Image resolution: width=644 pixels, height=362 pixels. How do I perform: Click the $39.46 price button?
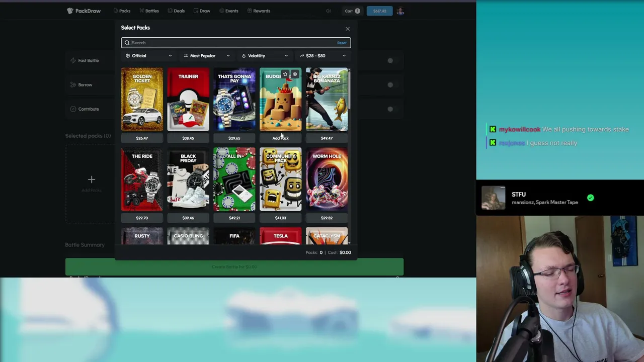pyautogui.click(x=188, y=218)
